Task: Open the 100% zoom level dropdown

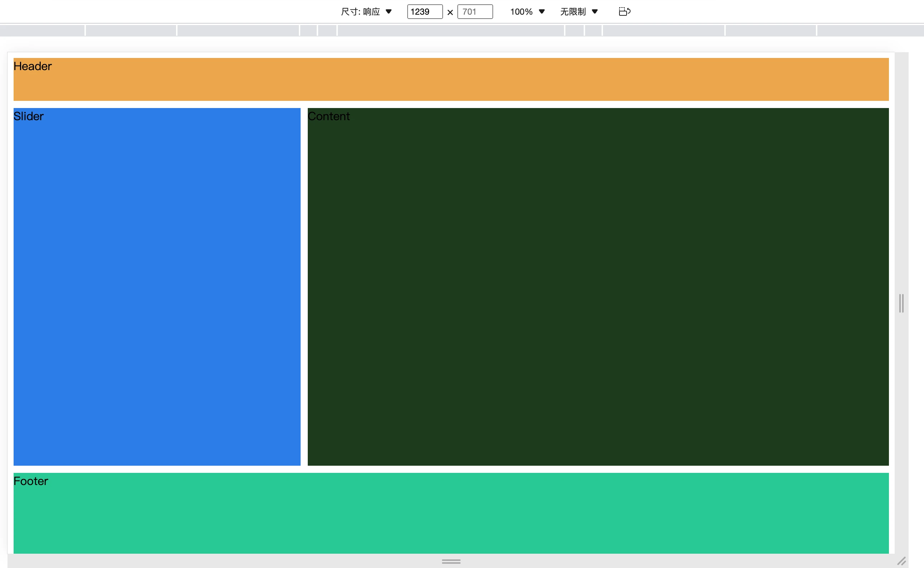Action: coord(527,12)
